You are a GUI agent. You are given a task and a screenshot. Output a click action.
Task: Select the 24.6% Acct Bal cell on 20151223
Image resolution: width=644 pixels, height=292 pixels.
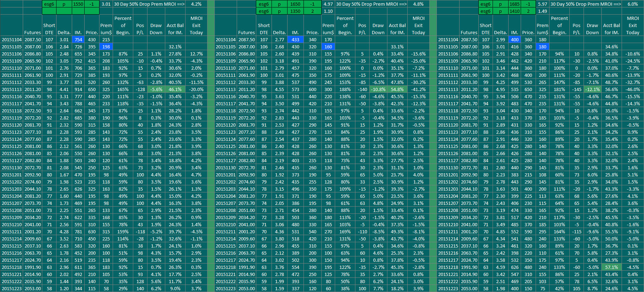612,289
